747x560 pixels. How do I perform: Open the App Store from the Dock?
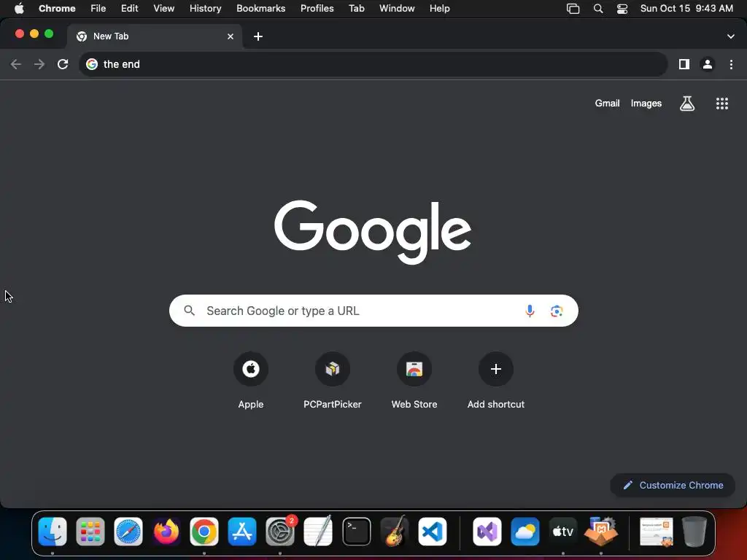pyautogui.click(x=242, y=532)
